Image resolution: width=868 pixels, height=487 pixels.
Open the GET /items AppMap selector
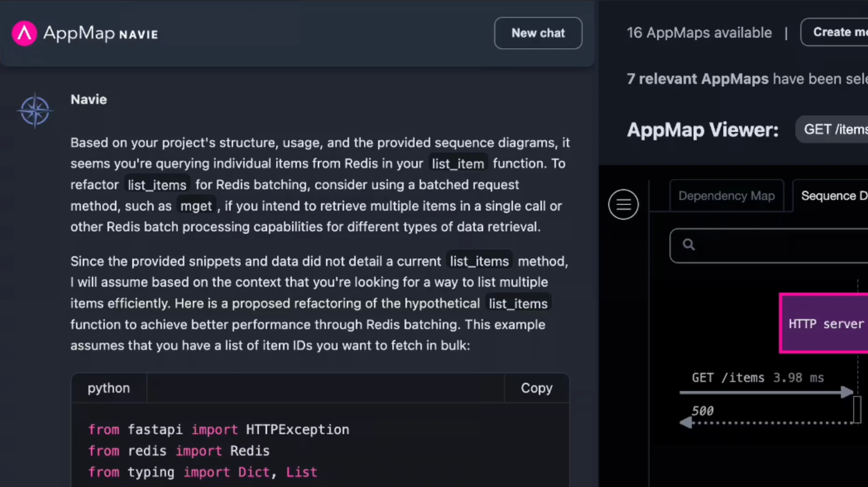coord(832,129)
